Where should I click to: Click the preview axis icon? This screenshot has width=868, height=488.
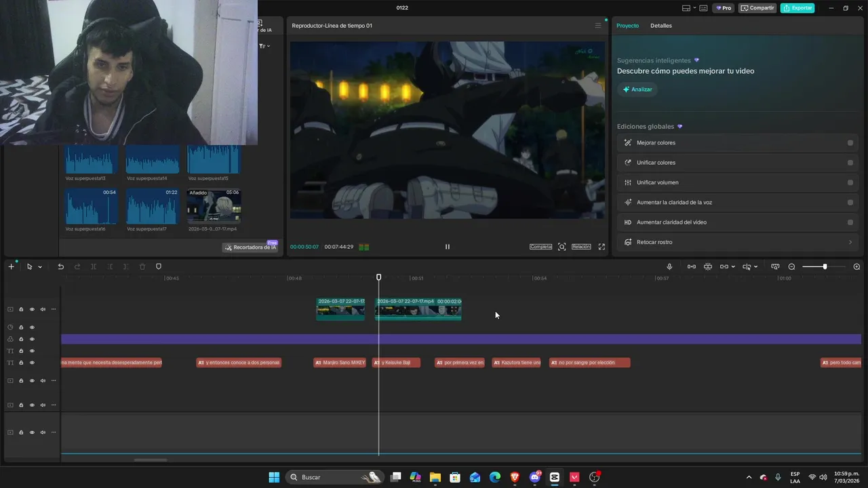(x=747, y=266)
